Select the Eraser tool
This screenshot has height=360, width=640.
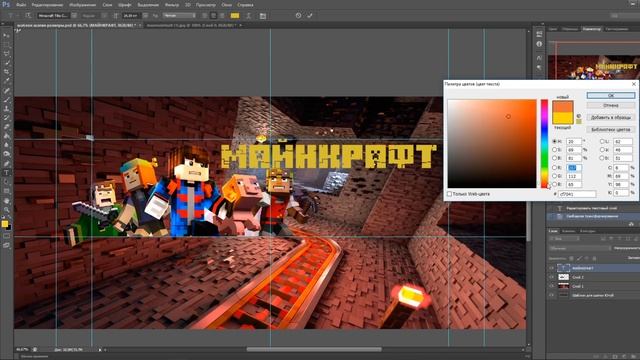click(x=7, y=127)
